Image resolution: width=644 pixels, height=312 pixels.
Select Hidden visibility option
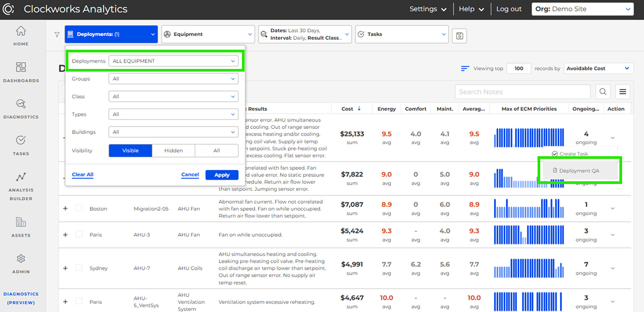click(174, 151)
